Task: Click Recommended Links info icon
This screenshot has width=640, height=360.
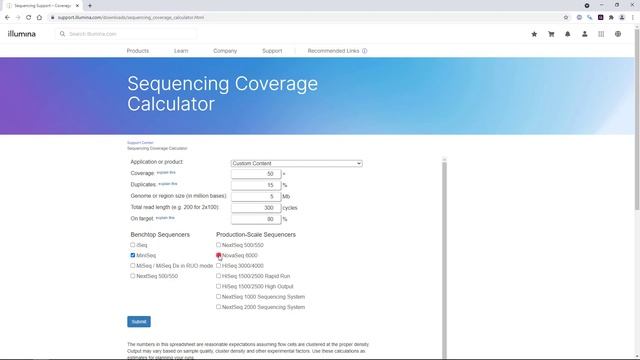Action: pyautogui.click(x=364, y=51)
